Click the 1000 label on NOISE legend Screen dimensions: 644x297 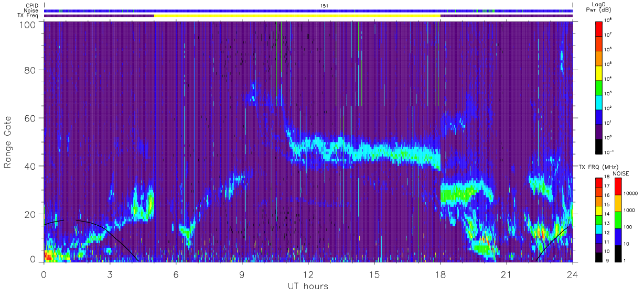point(630,210)
